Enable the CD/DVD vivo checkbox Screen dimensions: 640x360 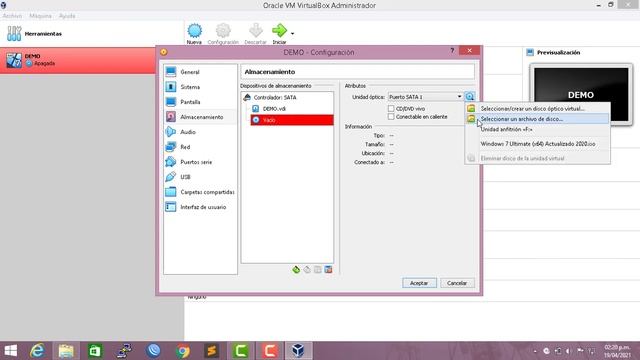click(391, 109)
